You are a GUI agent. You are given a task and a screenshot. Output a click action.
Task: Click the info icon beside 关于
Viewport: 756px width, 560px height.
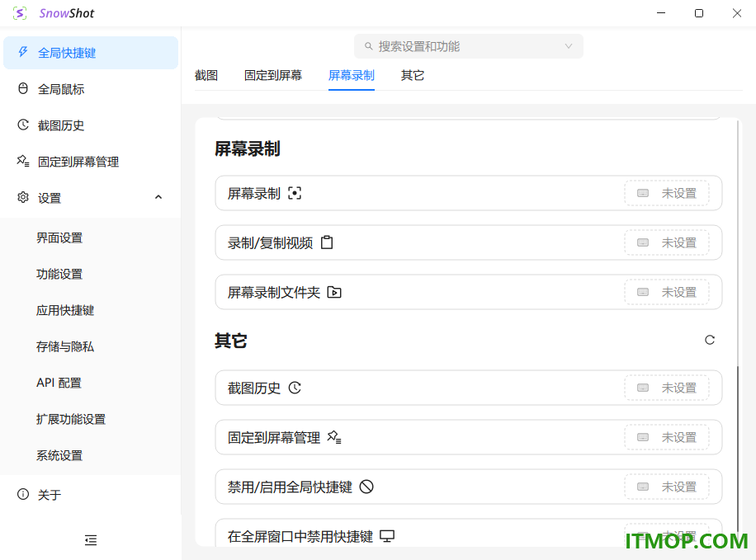coord(22,494)
